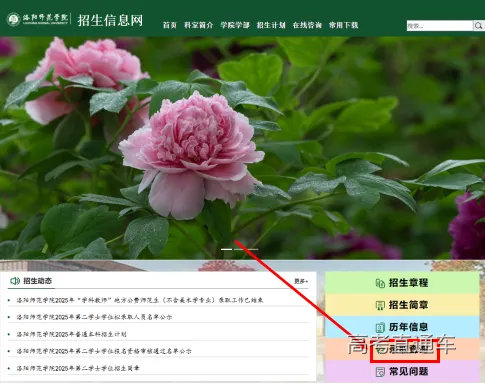Open the 常见问题 purple button

click(402, 371)
